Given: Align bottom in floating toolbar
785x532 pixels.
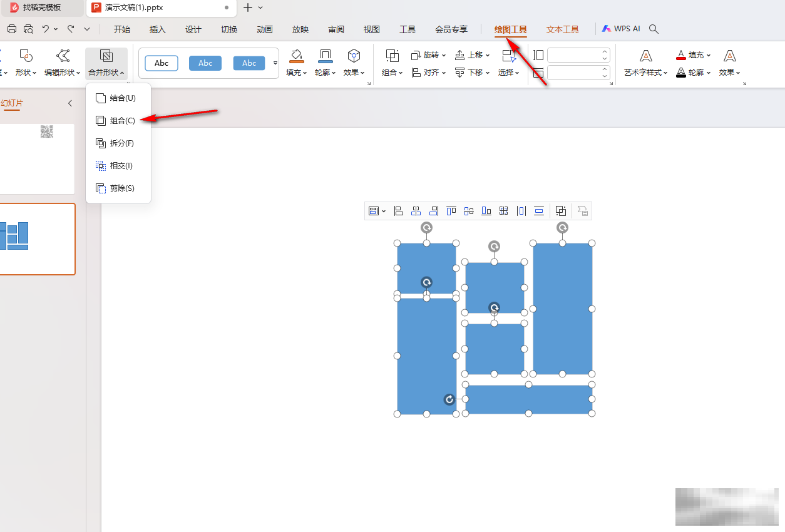Looking at the screenshot, I should (x=486, y=211).
